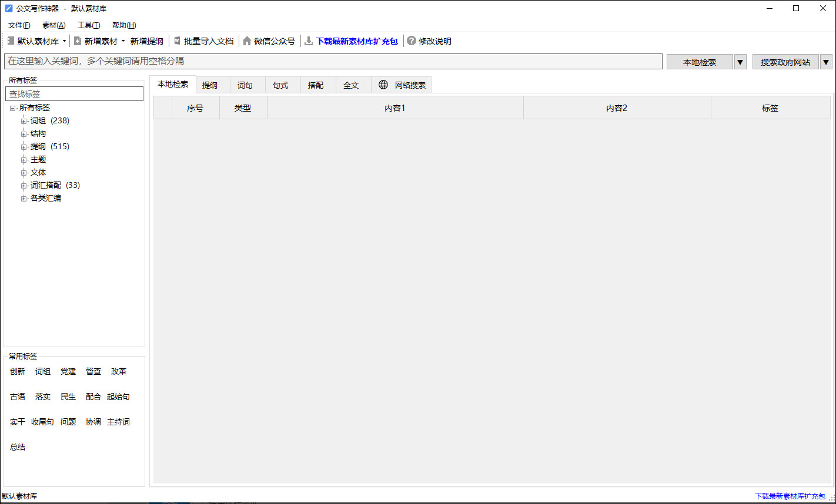Open the 工具 menu
The image size is (836, 504).
[89, 25]
